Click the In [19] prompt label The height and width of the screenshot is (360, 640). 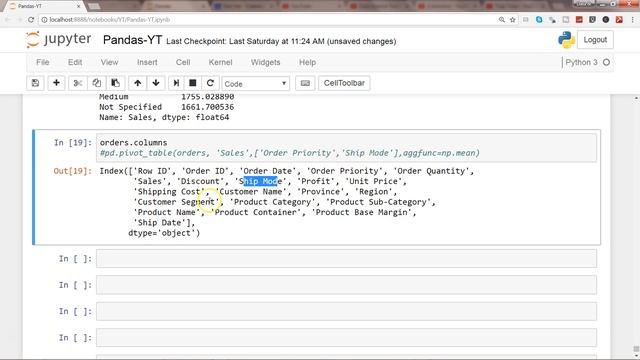[x=73, y=142]
